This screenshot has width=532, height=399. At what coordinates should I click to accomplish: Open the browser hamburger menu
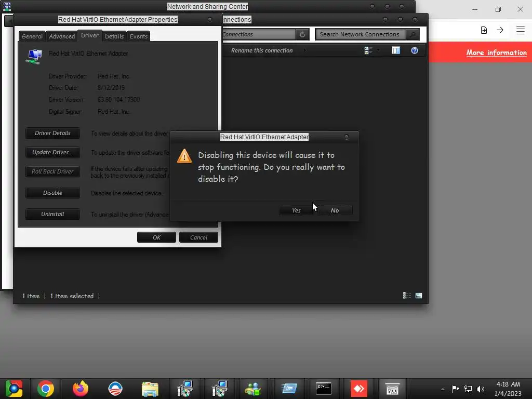pos(521,30)
